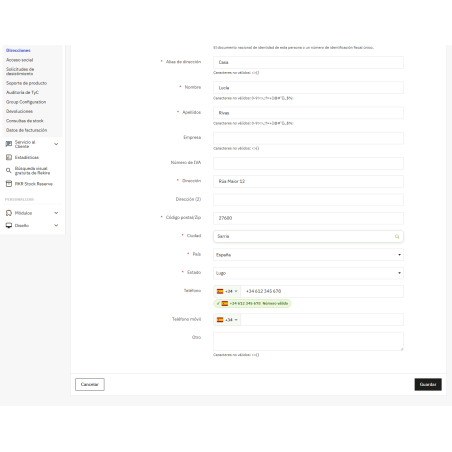This screenshot has height=452, width=452.
Task: Click the Diseño monitor icon
Action: (9, 226)
